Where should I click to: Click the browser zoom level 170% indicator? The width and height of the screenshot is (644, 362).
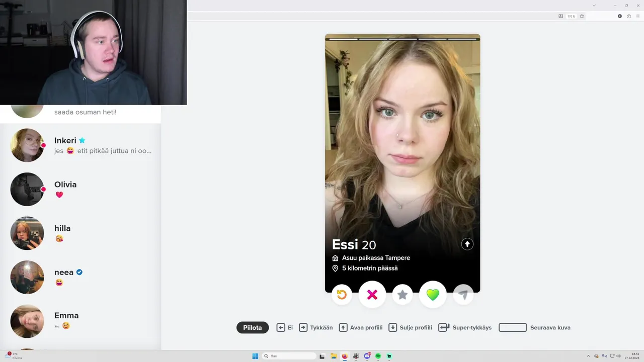pyautogui.click(x=571, y=16)
